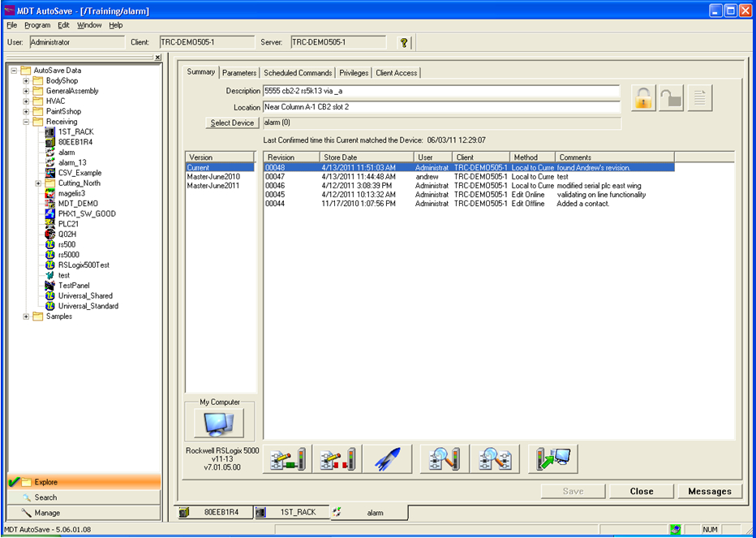The height and width of the screenshot is (538, 756).
Task: Click the Select Device button
Action: [233, 123]
